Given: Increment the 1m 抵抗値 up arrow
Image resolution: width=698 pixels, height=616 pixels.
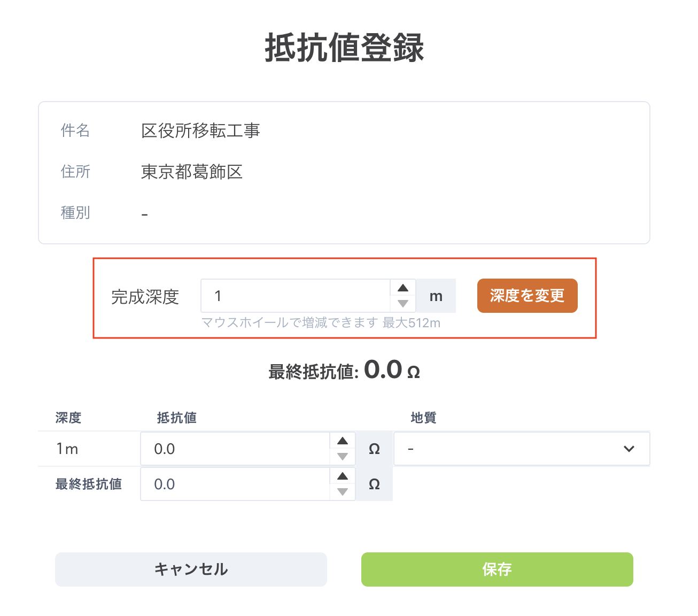Looking at the screenshot, I should (343, 441).
